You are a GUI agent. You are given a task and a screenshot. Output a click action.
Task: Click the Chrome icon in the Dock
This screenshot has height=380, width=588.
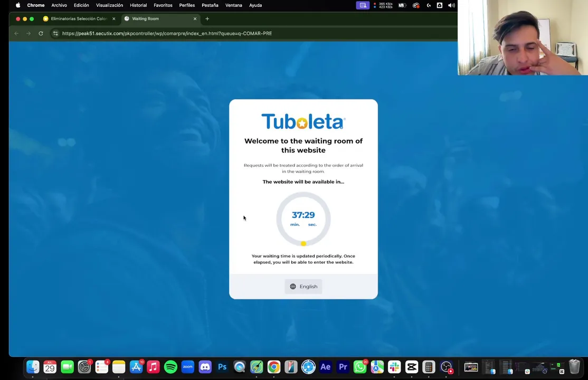274,367
